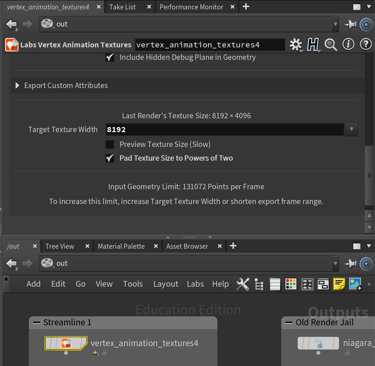Switch to tree list mode icon
This screenshot has height=366, width=375.
(259, 284)
